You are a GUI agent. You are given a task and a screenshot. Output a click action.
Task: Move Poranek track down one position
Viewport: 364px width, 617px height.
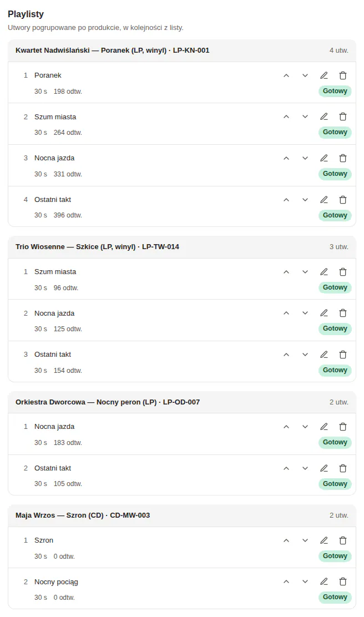305,75
